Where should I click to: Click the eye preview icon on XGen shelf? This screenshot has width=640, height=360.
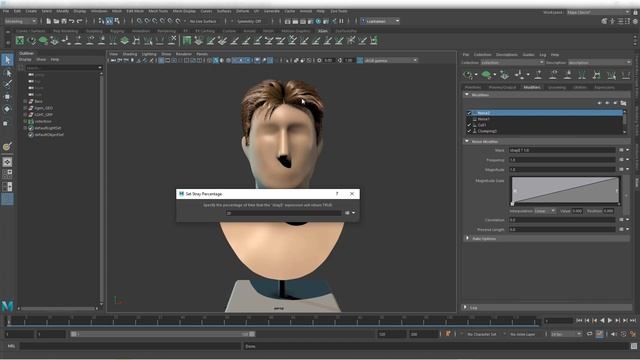(31, 40)
